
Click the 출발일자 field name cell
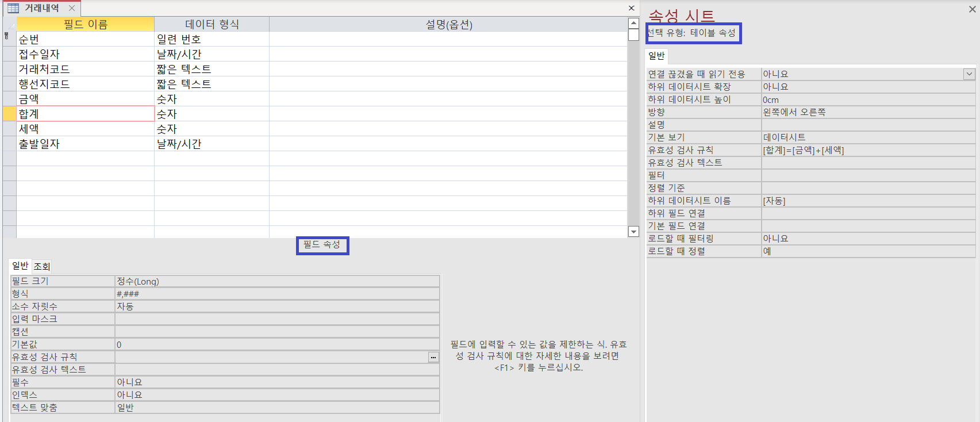click(85, 144)
